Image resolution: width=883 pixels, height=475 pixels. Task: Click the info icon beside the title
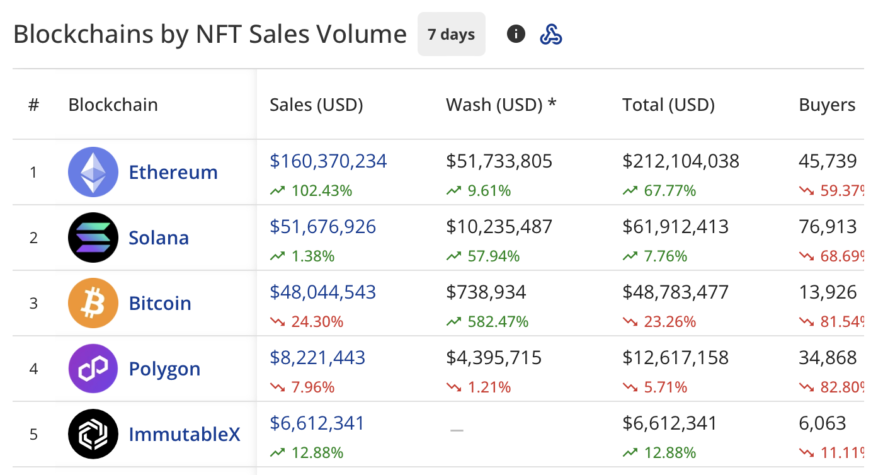[516, 34]
